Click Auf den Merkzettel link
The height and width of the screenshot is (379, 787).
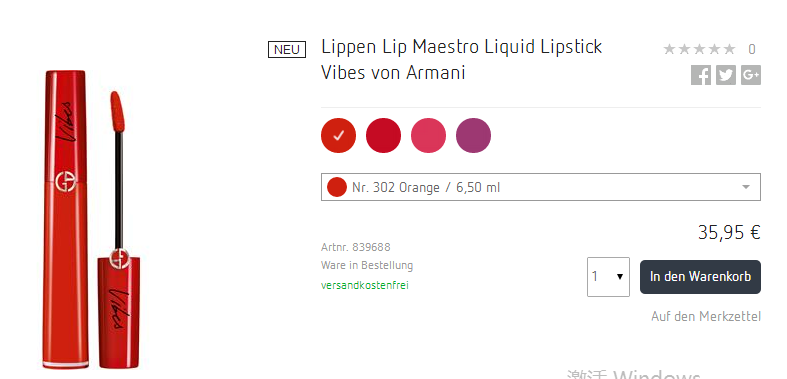706,316
